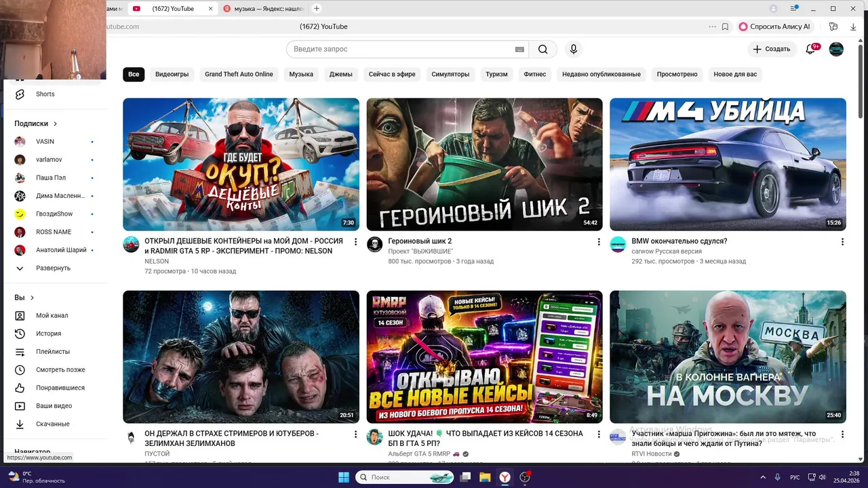Open YouTube notifications bell
This screenshot has width=868, height=488.
tap(810, 49)
